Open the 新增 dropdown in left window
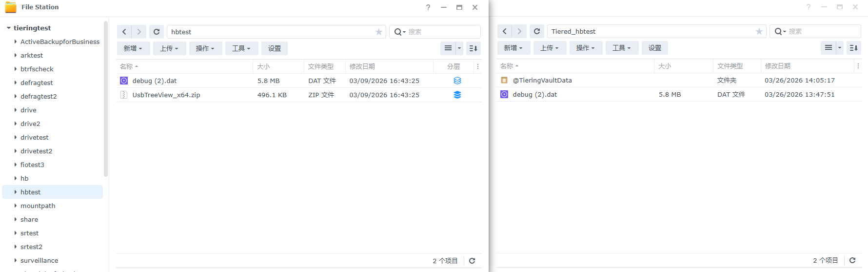Image resolution: width=868 pixels, height=272 pixels. [x=133, y=48]
